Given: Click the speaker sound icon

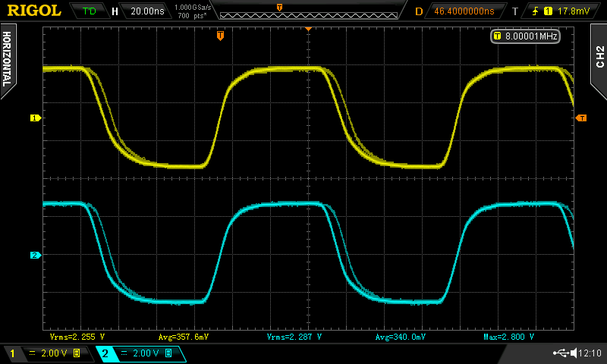Looking at the screenshot, I should pos(574,353).
